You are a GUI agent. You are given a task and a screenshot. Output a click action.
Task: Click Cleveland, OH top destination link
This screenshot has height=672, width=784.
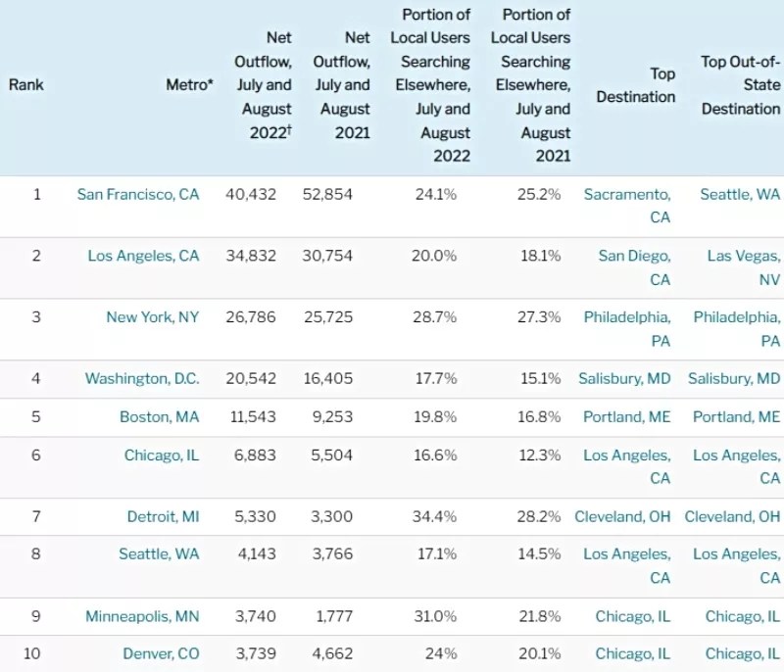coord(622,516)
